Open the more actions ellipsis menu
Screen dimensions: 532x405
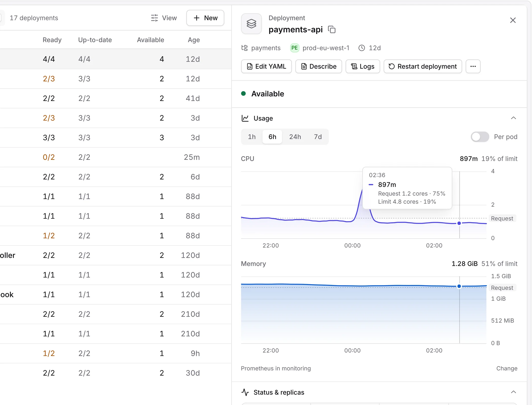coord(473,66)
